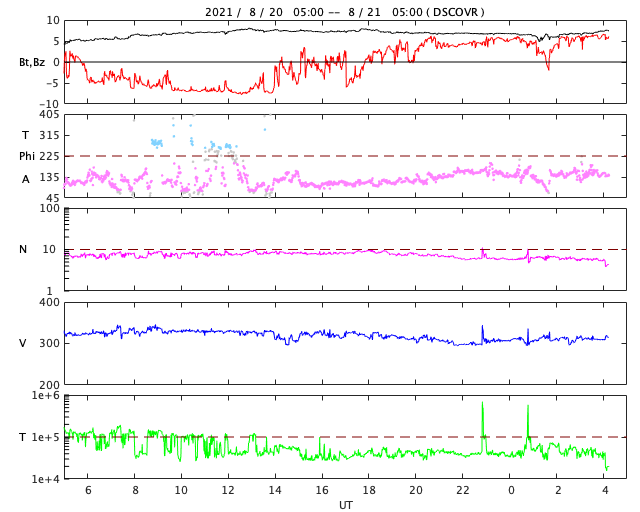This screenshot has height=512, width=640.
Task: Select the '405' tick label in the Phi panel
Action: tap(49, 115)
